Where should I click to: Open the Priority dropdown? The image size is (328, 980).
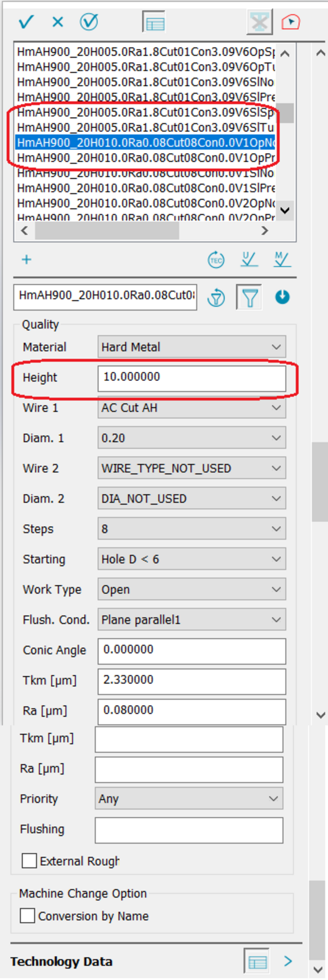point(189,798)
